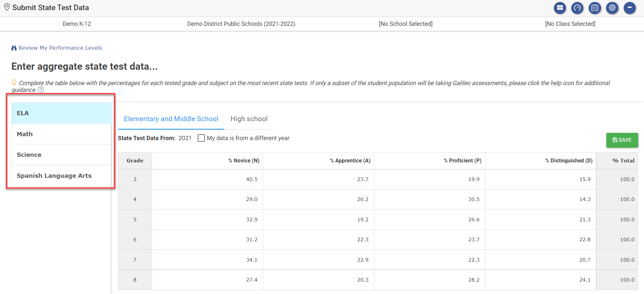Viewport: 644px width, 294px height.
Task: Click the binoculars review icon
Action: 14,48
